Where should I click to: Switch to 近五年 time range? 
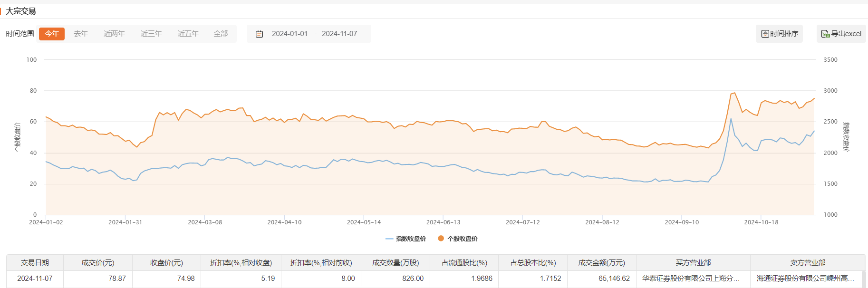pos(188,34)
